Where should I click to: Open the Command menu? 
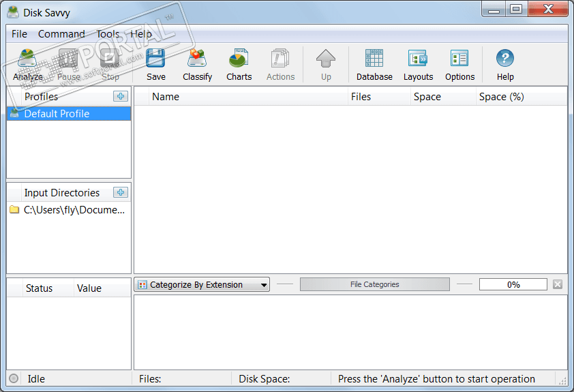click(61, 34)
